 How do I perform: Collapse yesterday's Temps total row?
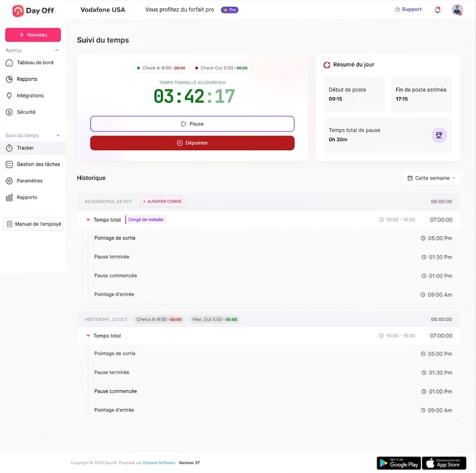pyautogui.click(x=88, y=336)
